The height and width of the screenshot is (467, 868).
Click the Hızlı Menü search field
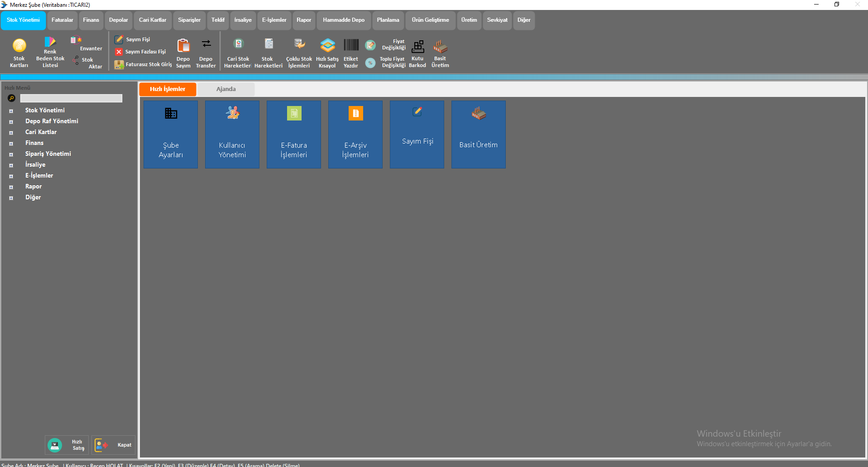click(x=71, y=98)
